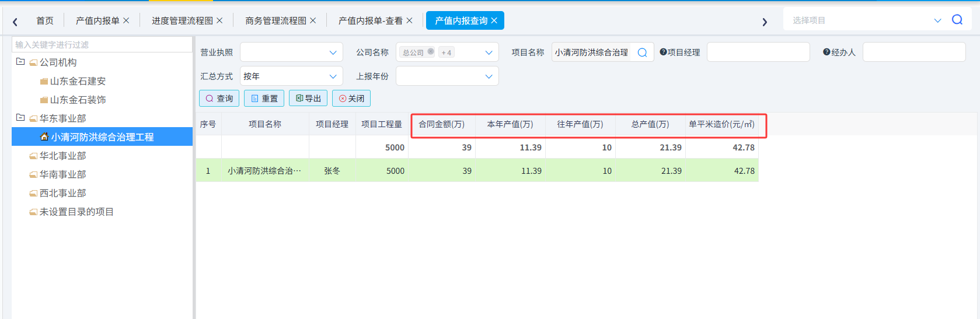The height and width of the screenshot is (319, 980).
Task: Click the folder icon of 山东金石装饰
Action: coord(44,100)
